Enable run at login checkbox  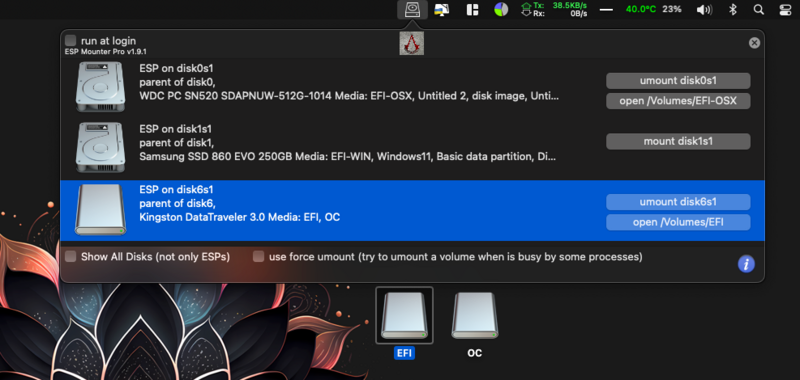(71, 41)
